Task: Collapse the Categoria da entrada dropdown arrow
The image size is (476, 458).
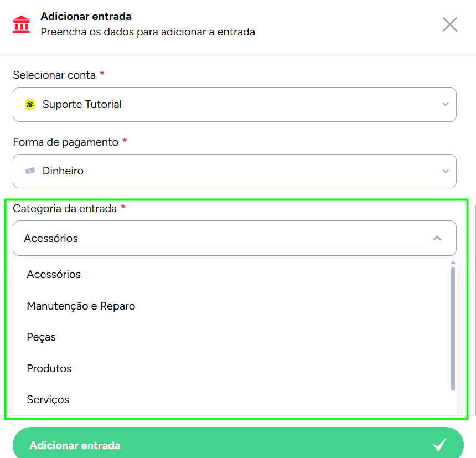Action: pyautogui.click(x=437, y=238)
